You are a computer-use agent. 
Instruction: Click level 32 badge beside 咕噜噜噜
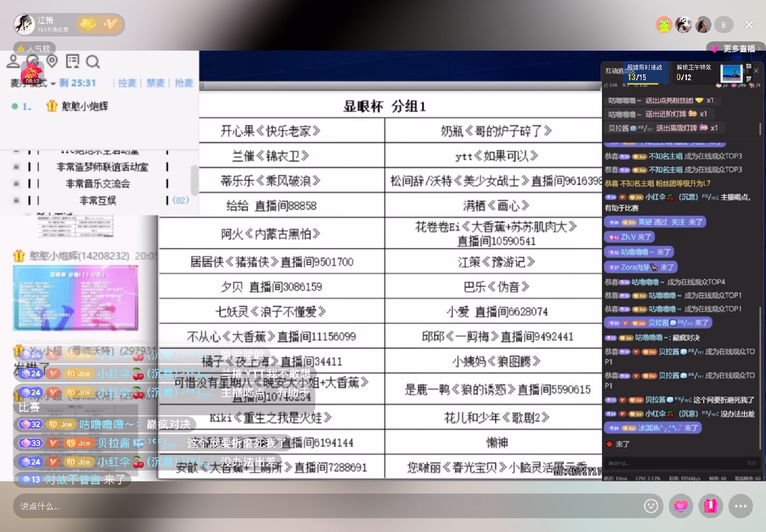tap(31, 424)
